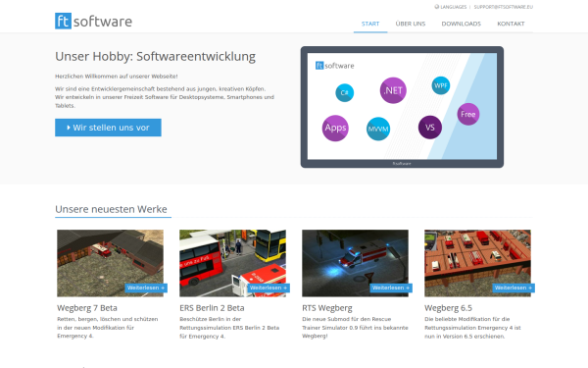Click Weiterlesen on Wegberg 6.5 card
This screenshot has width=588, height=368.
pos(514,288)
